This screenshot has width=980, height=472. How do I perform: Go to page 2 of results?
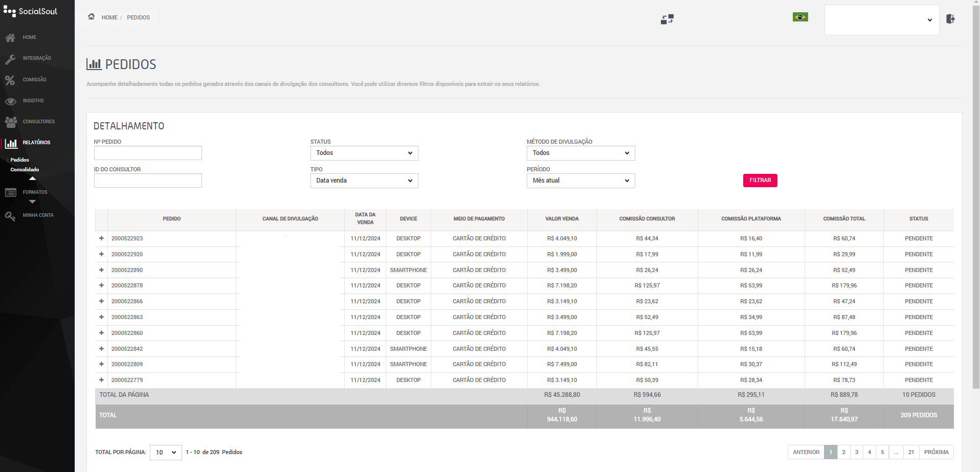point(843,452)
